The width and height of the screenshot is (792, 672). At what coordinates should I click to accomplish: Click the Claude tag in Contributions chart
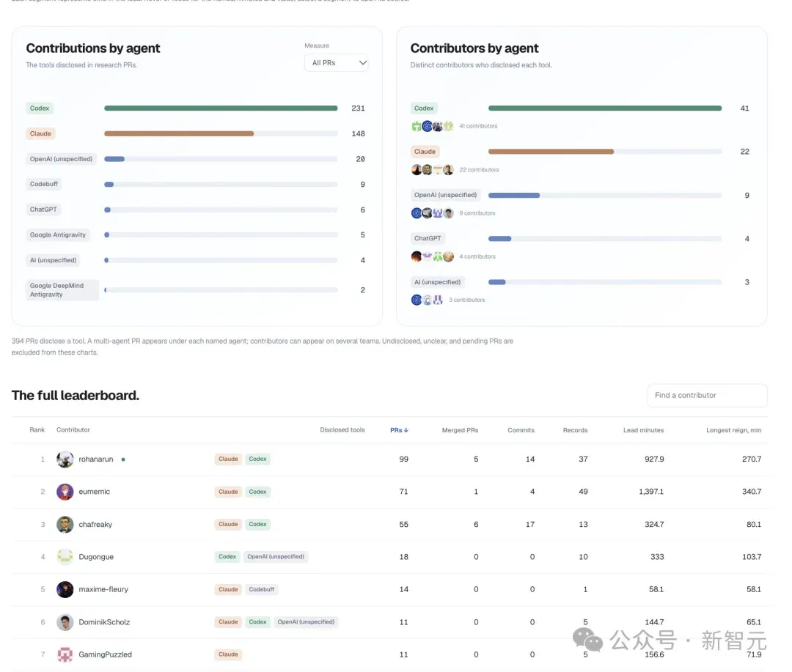[40, 134]
